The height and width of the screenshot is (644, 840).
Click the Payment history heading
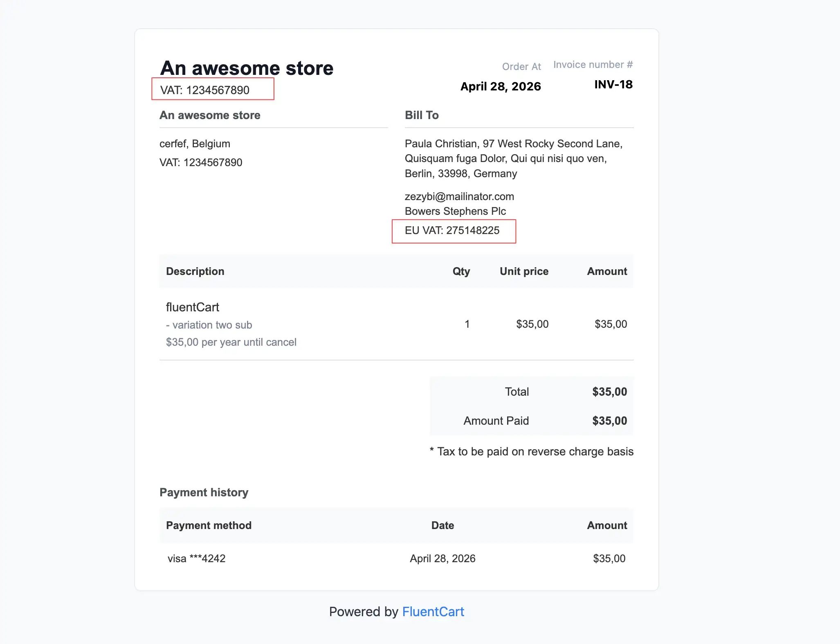[204, 492]
